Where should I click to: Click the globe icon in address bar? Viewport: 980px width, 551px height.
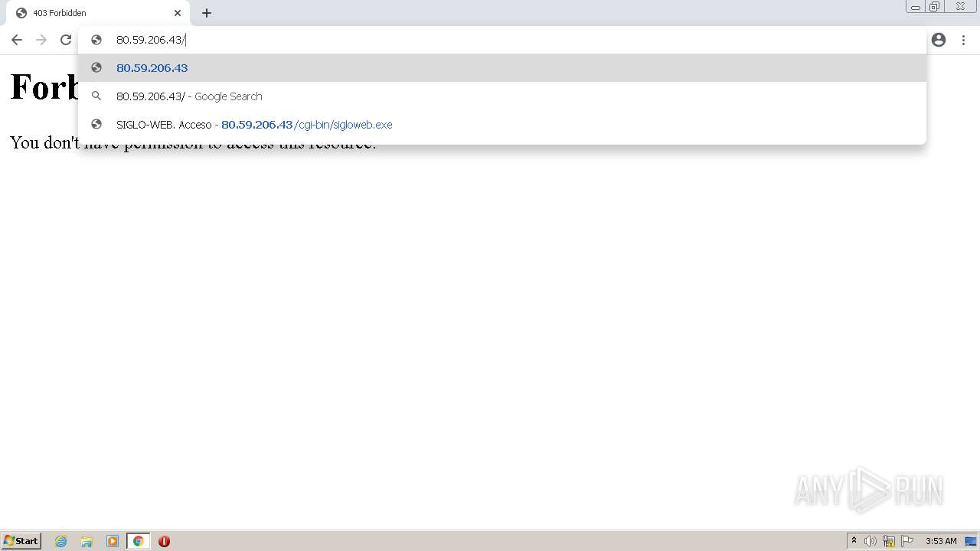pos(96,40)
